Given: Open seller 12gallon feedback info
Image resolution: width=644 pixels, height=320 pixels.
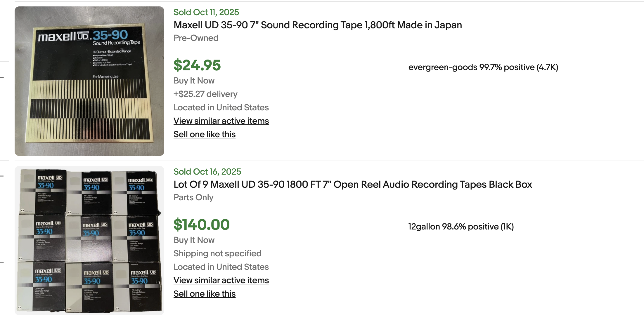Looking at the screenshot, I should point(461,227).
